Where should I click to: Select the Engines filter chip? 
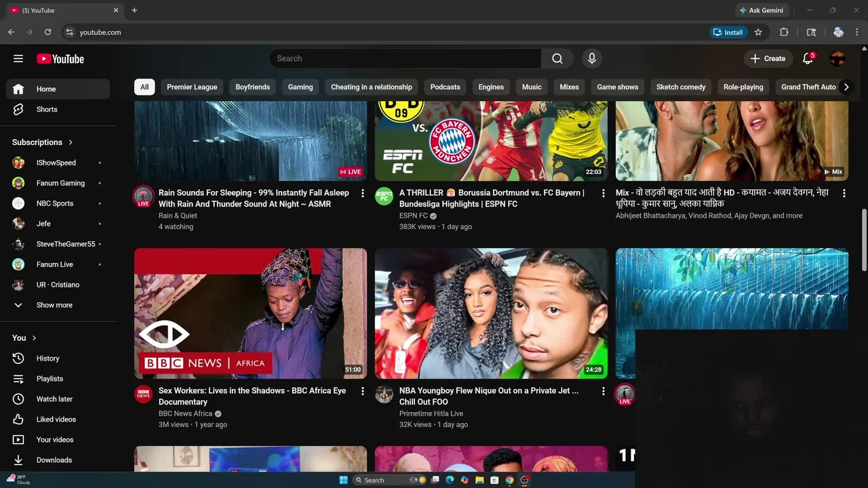pos(491,87)
